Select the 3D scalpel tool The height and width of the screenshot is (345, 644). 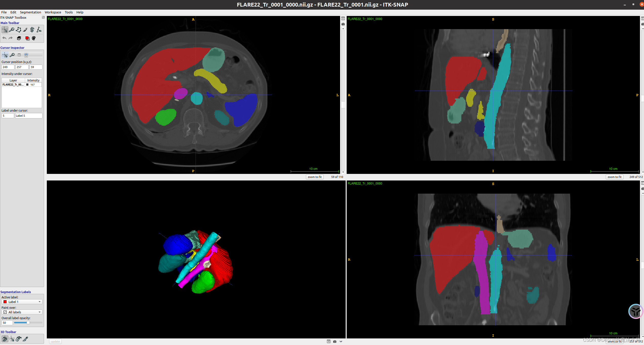pyautogui.click(x=25, y=339)
